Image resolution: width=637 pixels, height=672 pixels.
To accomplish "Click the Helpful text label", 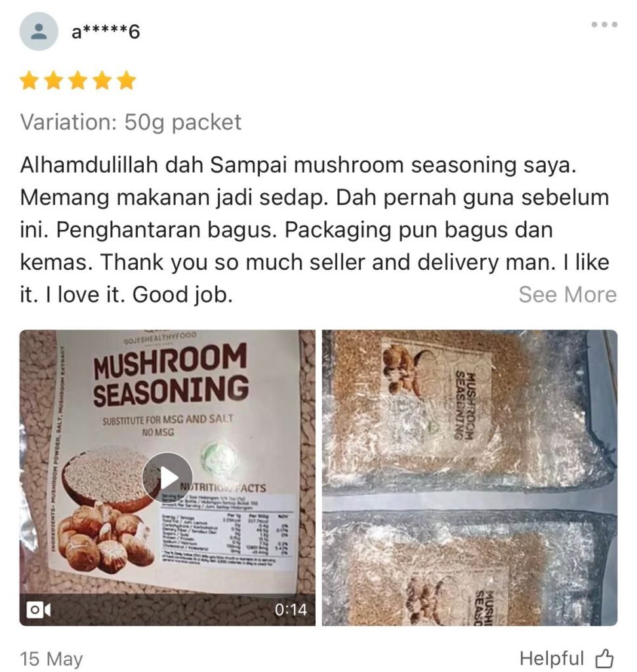I will pos(552,658).
